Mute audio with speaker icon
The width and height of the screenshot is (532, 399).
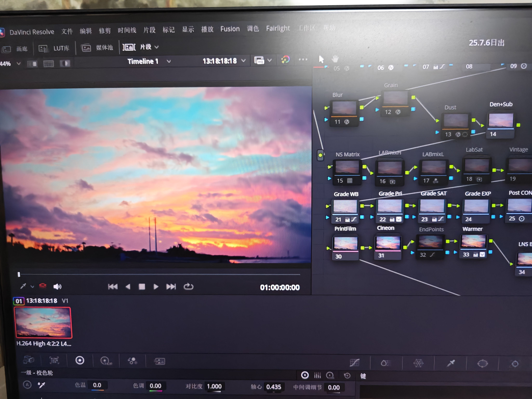58,286
